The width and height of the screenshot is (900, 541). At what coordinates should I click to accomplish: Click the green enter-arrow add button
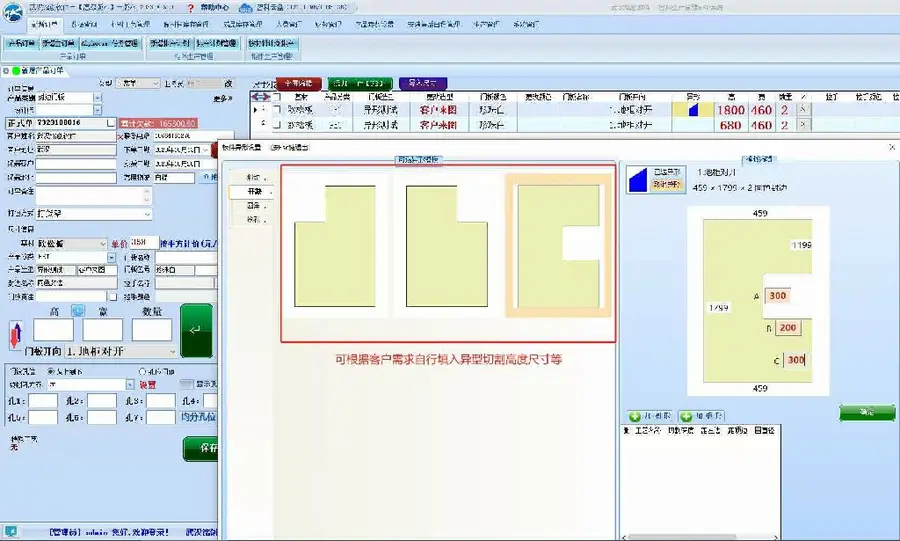click(x=196, y=331)
